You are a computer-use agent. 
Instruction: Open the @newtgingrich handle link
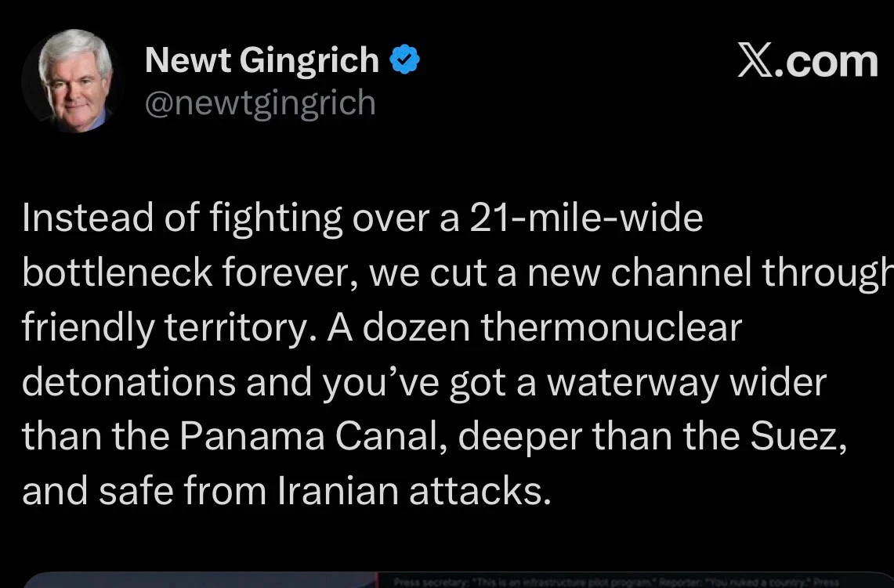point(259,103)
